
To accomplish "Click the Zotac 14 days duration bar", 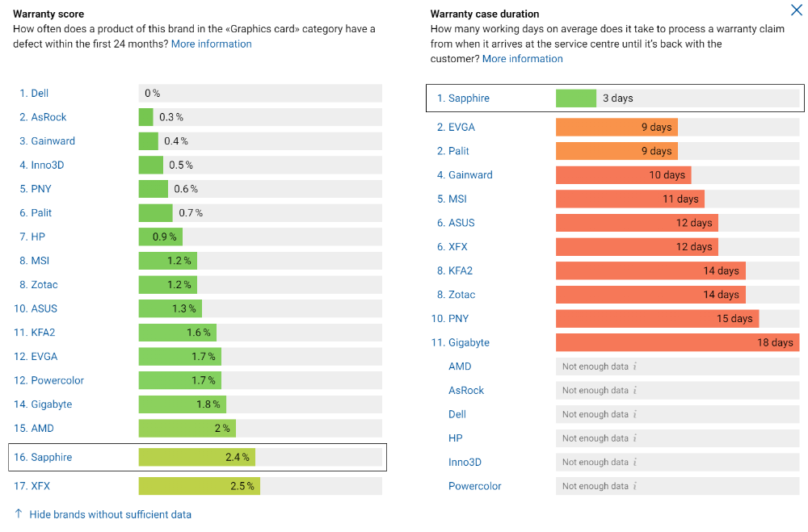I will (650, 295).
